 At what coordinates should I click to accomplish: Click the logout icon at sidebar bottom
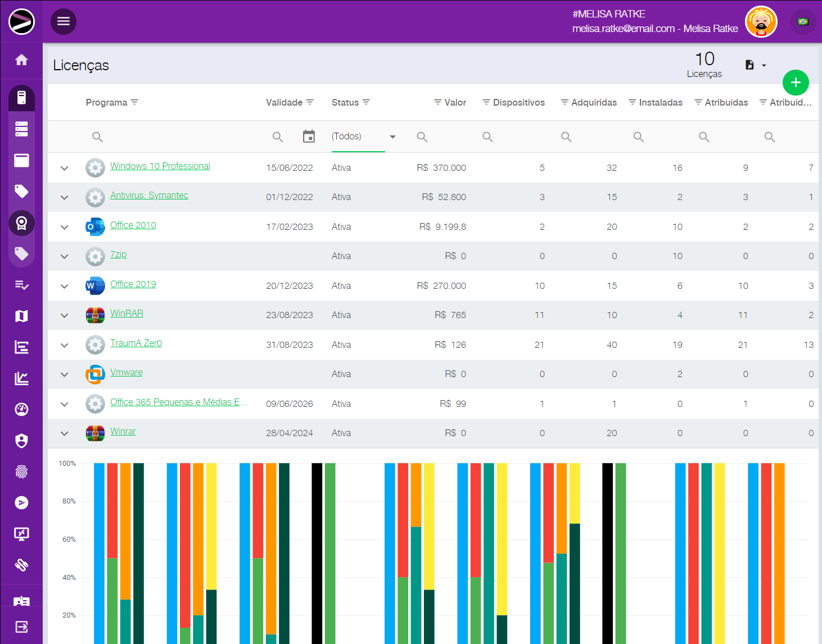21,627
